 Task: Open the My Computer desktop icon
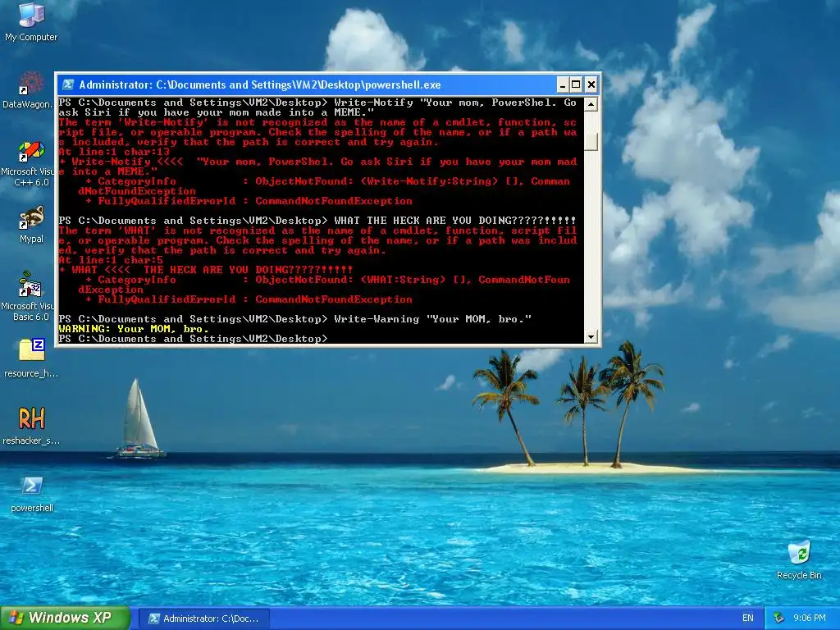click(31, 22)
